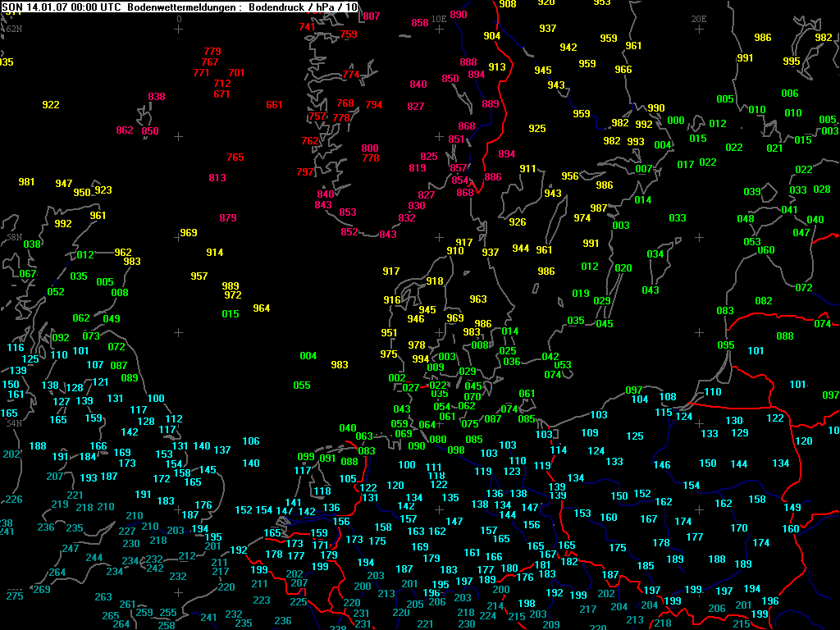
Task: Select the green station value 095
Action: (726, 345)
